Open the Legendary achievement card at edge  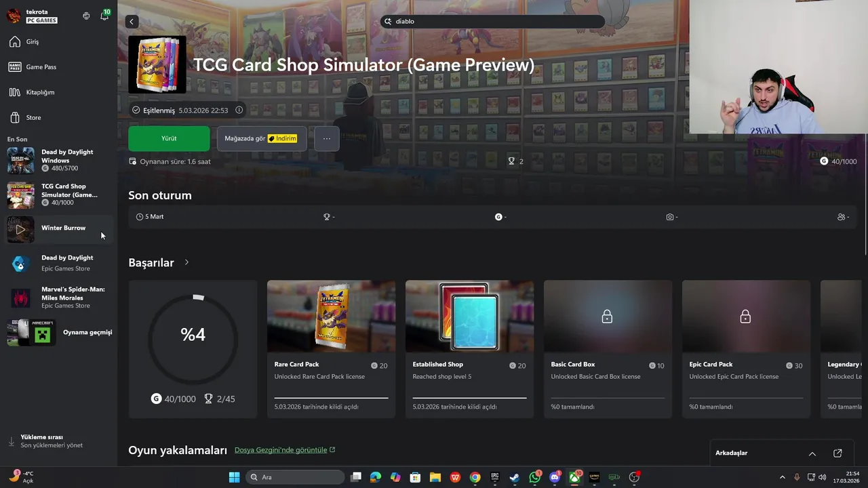tap(842, 349)
